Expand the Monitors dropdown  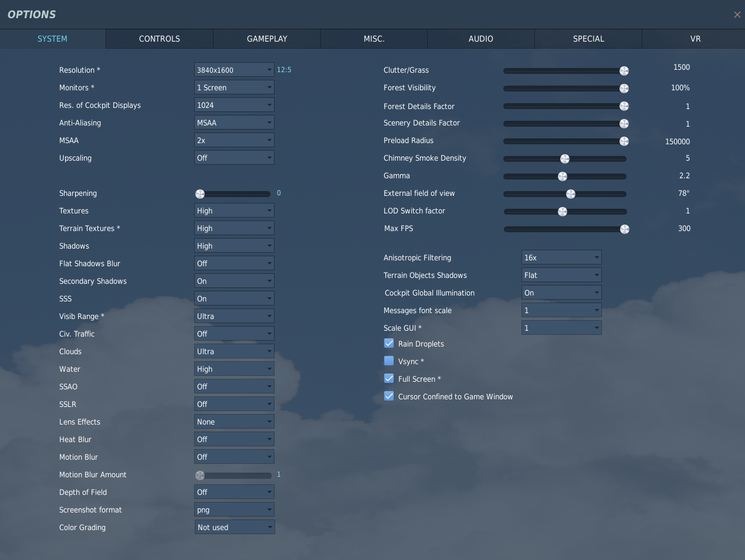point(234,87)
